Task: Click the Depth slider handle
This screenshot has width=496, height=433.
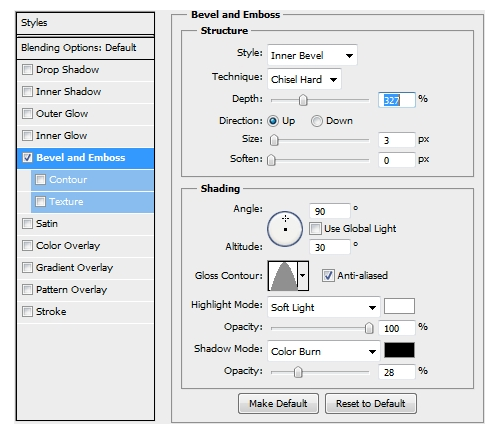Action: coord(303,100)
